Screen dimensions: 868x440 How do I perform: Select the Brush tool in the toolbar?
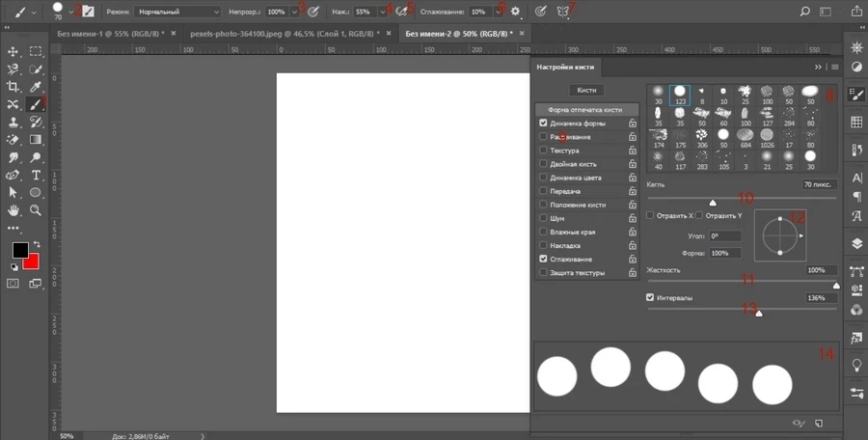[35, 104]
